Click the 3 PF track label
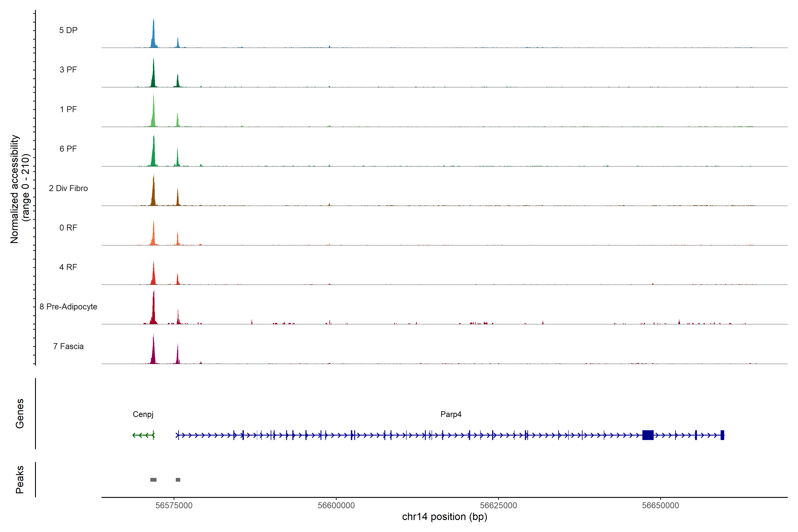This screenshot has height=532, width=798. coord(68,70)
